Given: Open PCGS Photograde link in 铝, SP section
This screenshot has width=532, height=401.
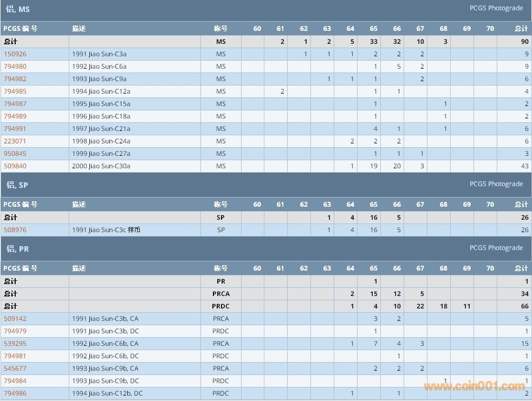Looking at the screenshot, I should pos(496,184).
